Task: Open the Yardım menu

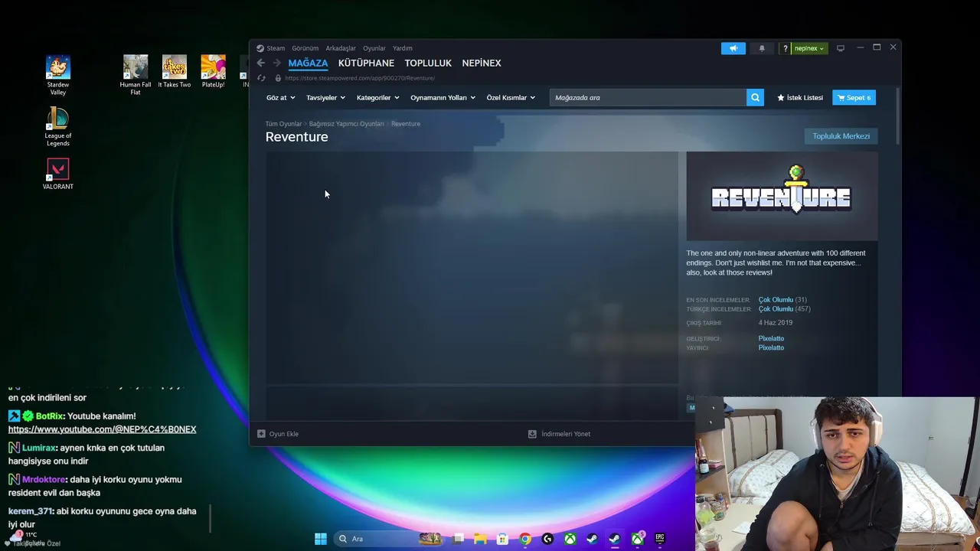Action: click(x=403, y=48)
